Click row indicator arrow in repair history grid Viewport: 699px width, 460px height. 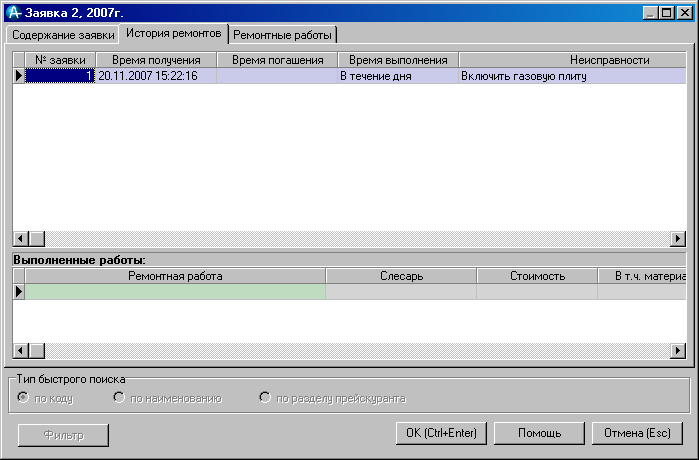18,76
